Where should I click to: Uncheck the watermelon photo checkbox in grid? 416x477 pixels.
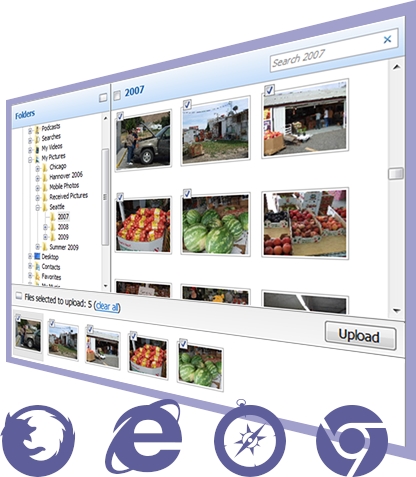tap(187, 193)
